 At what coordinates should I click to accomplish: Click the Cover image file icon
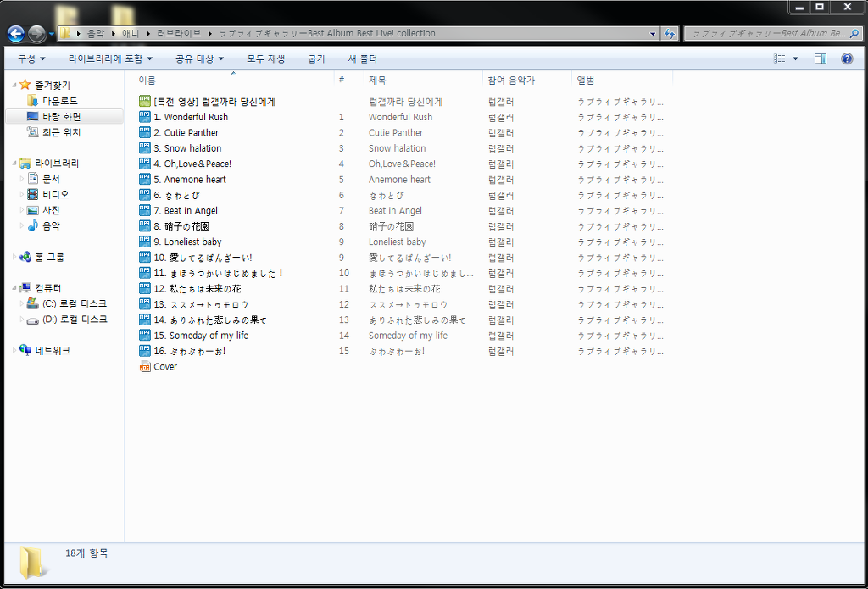tap(144, 366)
